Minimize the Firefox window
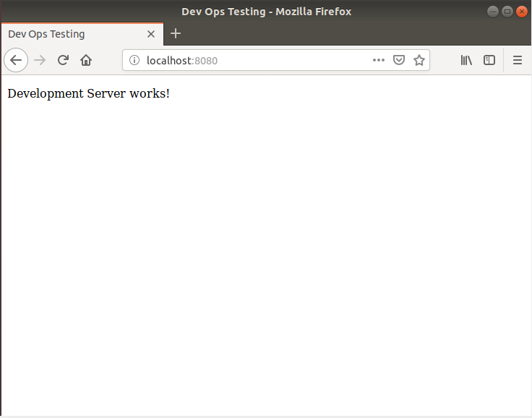This screenshot has width=532, height=418. tap(492, 12)
